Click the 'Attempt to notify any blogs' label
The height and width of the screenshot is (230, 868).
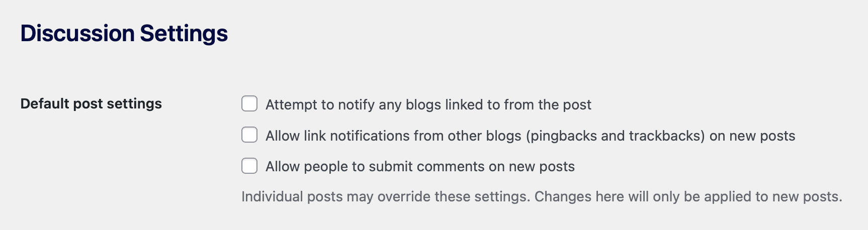pyautogui.click(x=428, y=104)
